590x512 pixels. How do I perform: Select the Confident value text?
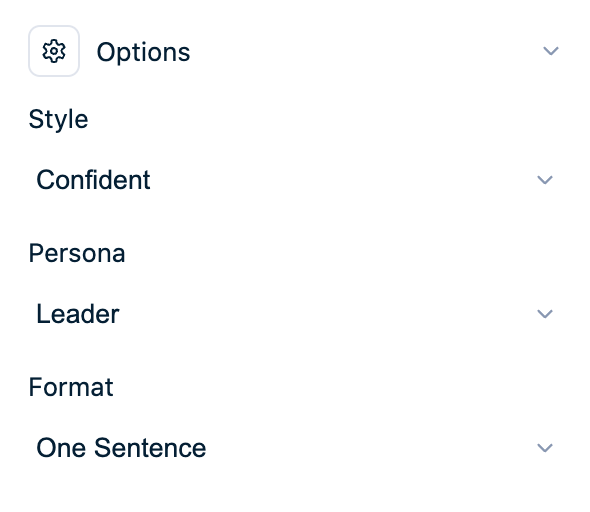point(93,180)
